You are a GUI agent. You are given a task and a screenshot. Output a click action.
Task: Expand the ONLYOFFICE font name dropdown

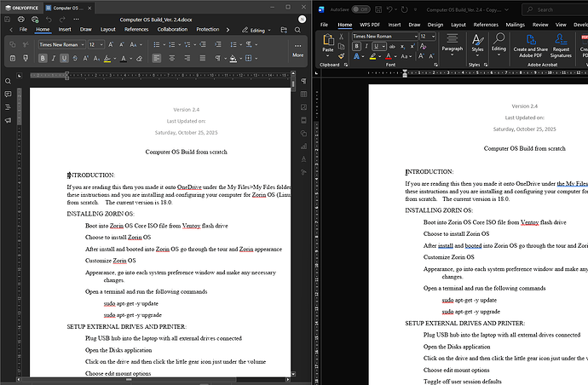[x=84, y=43]
